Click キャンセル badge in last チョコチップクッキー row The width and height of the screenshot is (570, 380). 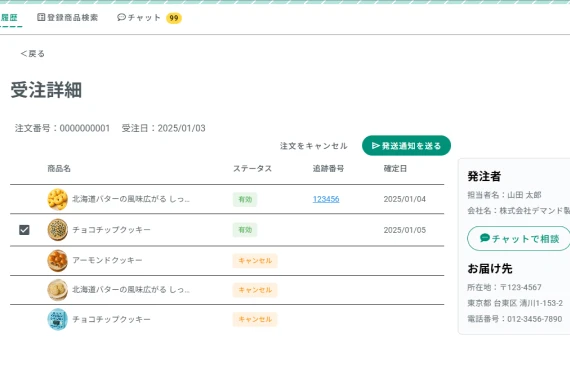[x=255, y=319]
